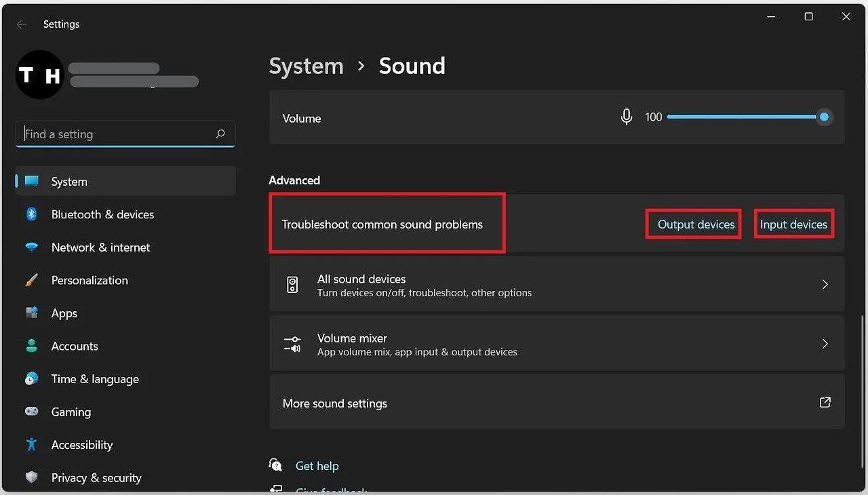Troubleshoot Output devices
The height and width of the screenshot is (495, 868).
(x=696, y=224)
